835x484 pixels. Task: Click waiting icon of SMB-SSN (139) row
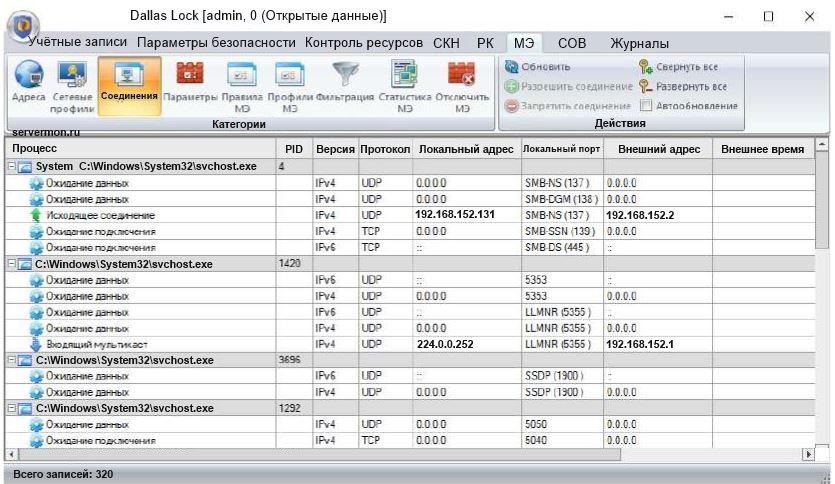(x=36, y=232)
